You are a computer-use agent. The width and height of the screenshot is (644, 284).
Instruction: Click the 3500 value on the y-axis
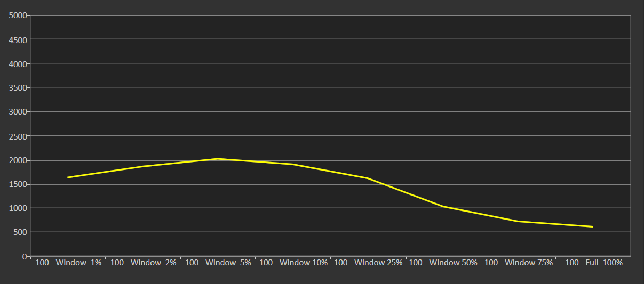(18, 88)
